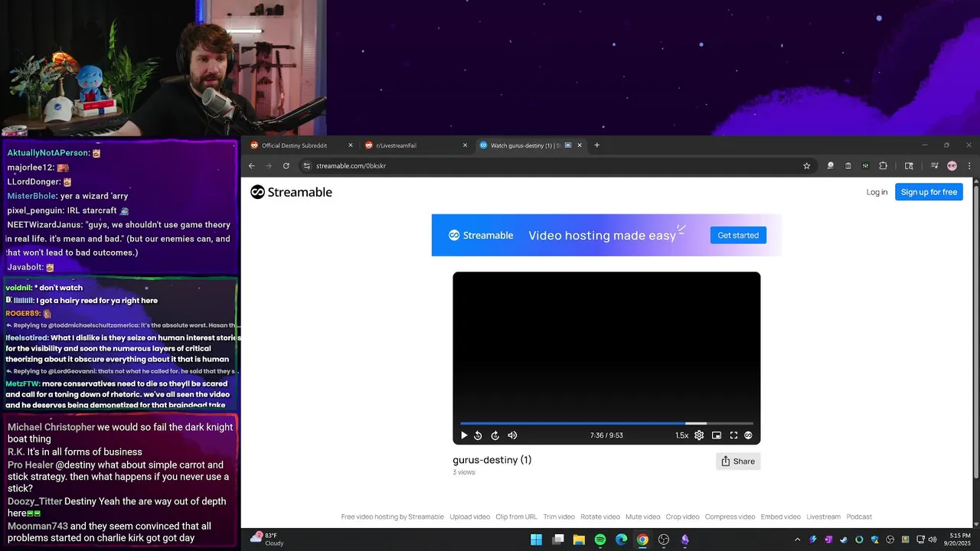
Task: Click the Trim video footer link
Action: point(559,517)
